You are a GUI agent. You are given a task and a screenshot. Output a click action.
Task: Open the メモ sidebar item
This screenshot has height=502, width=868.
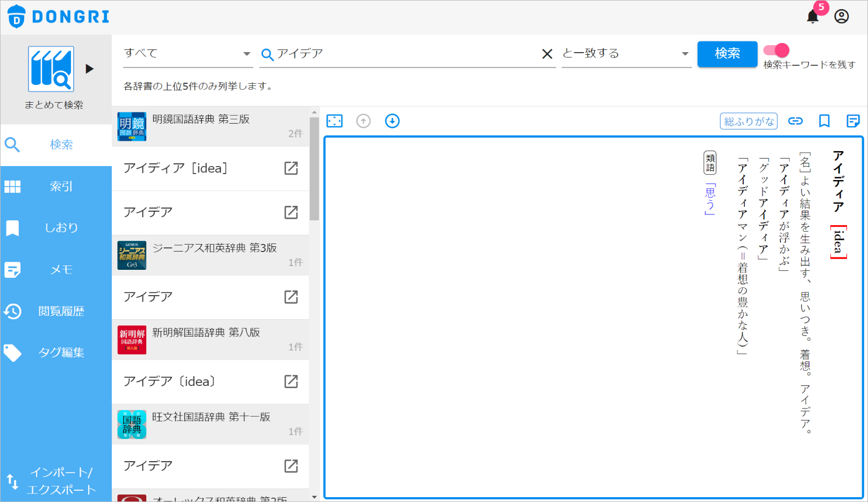(56, 269)
